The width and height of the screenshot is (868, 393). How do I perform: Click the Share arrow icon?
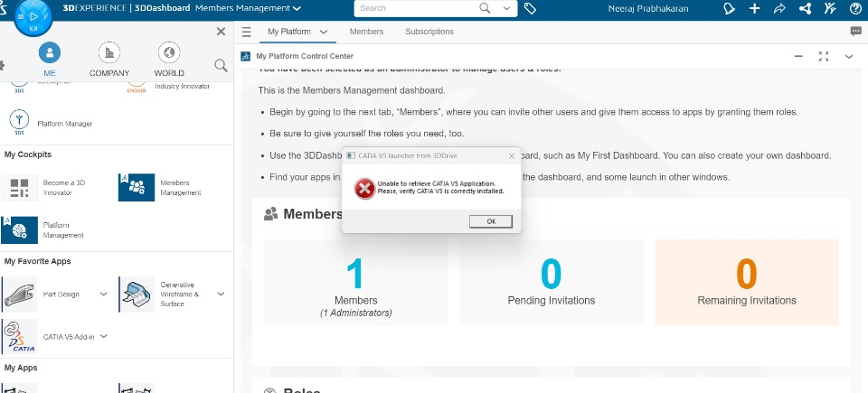click(x=779, y=8)
